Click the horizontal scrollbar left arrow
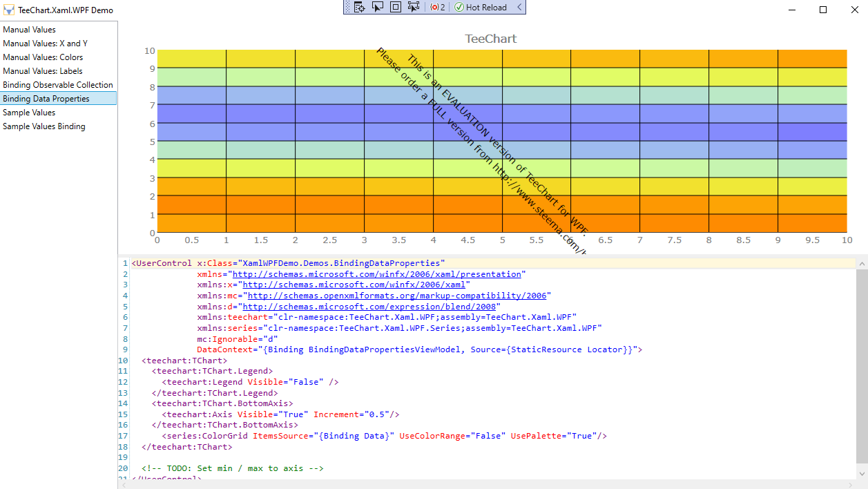 (125, 484)
